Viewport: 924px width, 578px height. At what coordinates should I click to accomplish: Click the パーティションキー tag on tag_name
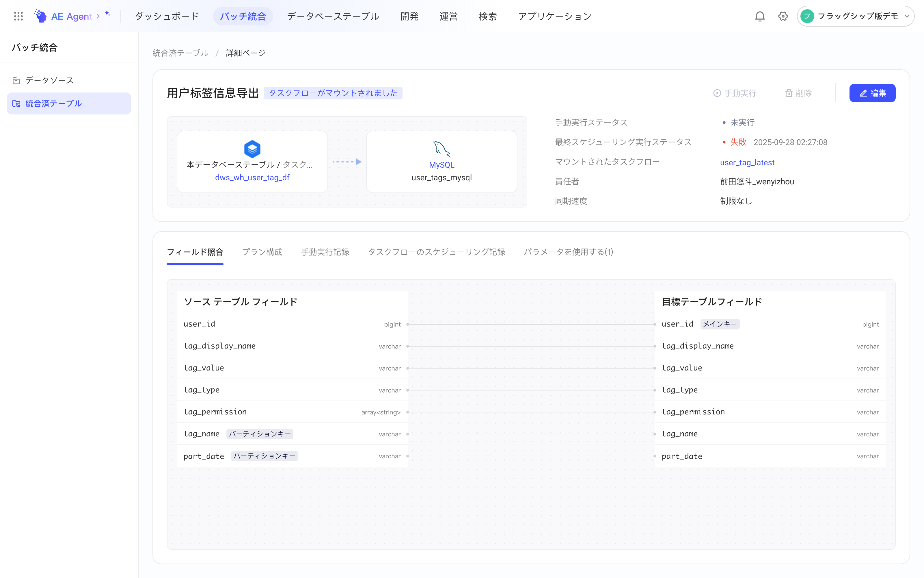[x=260, y=434]
